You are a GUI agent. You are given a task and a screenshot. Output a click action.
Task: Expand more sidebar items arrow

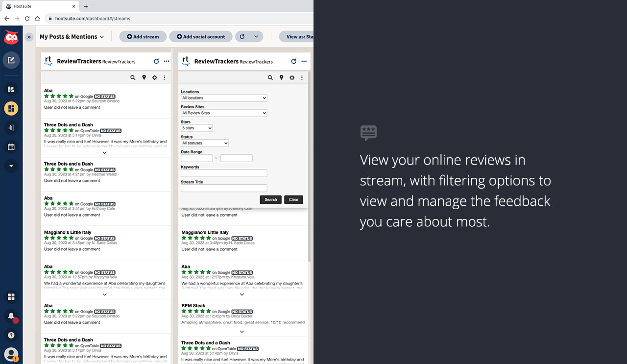[x=11, y=166]
